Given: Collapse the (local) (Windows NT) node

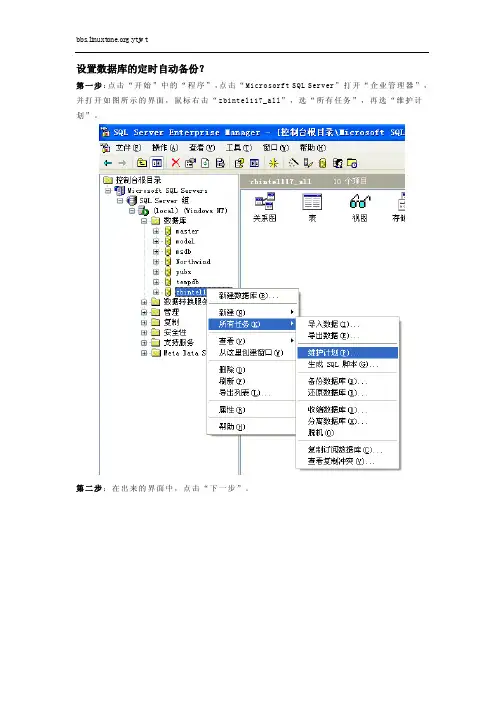Looking at the screenshot, I should tap(132, 211).
